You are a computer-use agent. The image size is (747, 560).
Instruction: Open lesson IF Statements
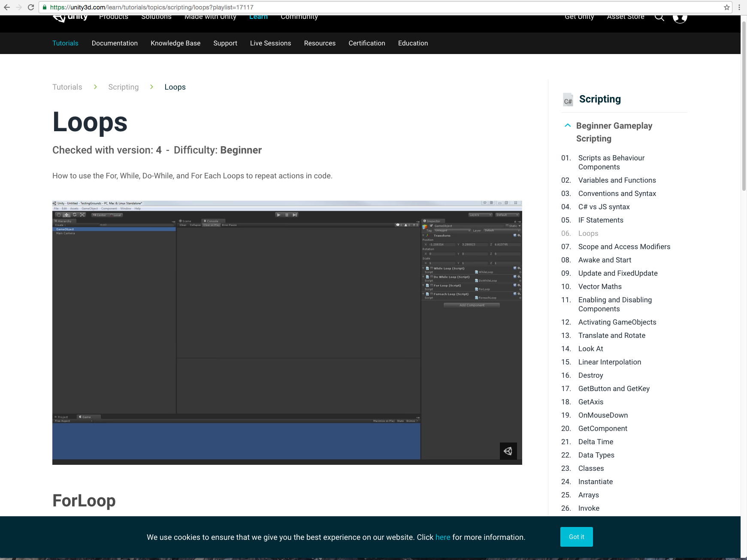601,220
